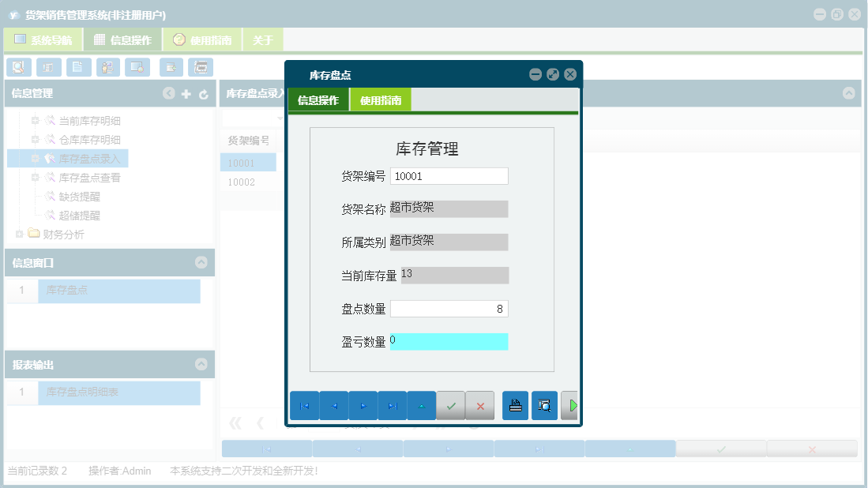Click the monitor-with-lens icon in the top toolbar
This screenshot has height=488, width=868.
click(137, 67)
